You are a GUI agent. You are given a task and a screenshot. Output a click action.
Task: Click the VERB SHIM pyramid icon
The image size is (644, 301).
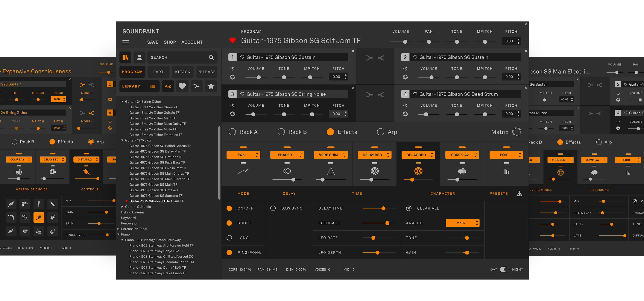(331, 171)
